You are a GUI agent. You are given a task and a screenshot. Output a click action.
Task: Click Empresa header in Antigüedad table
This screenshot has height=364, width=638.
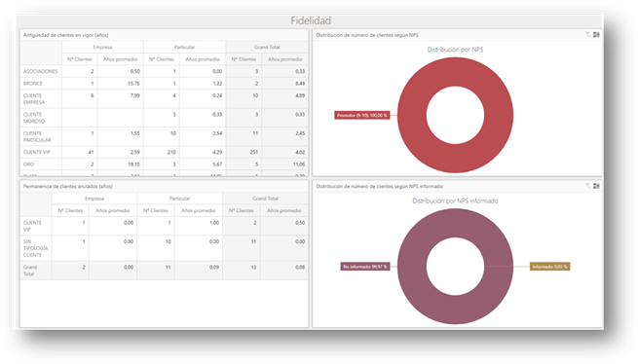(x=102, y=47)
